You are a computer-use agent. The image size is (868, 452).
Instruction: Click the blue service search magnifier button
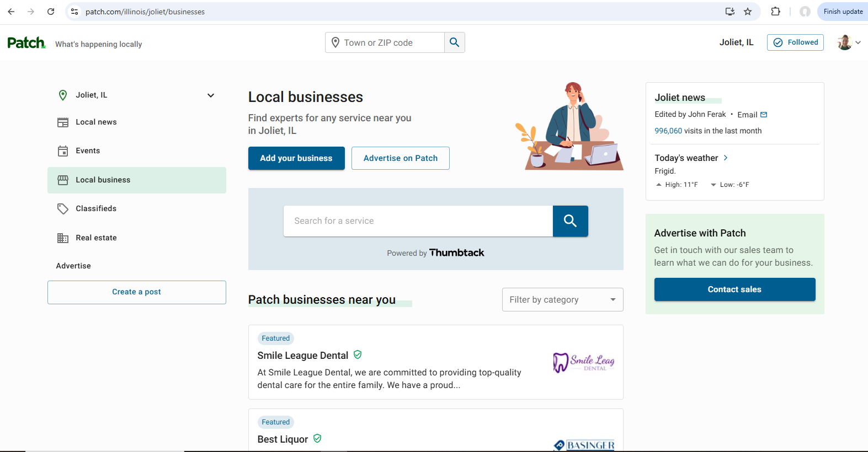coord(571,221)
